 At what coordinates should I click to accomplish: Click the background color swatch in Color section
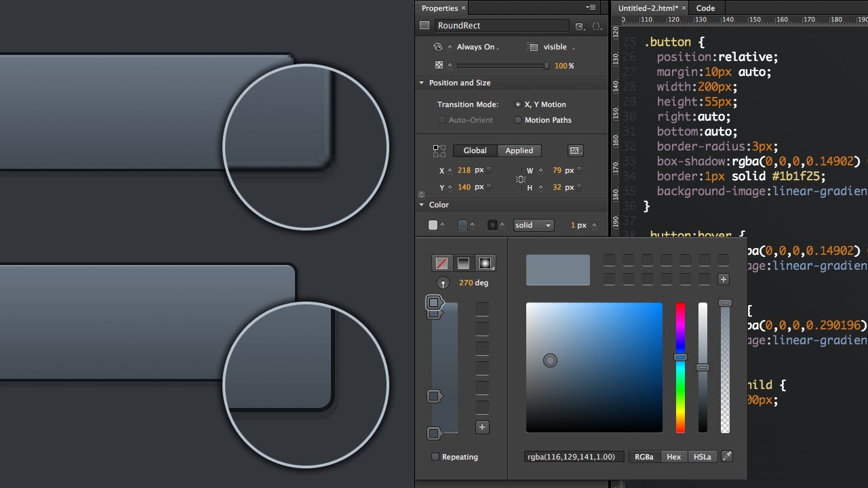pyautogui.click(x=433, y=225)
